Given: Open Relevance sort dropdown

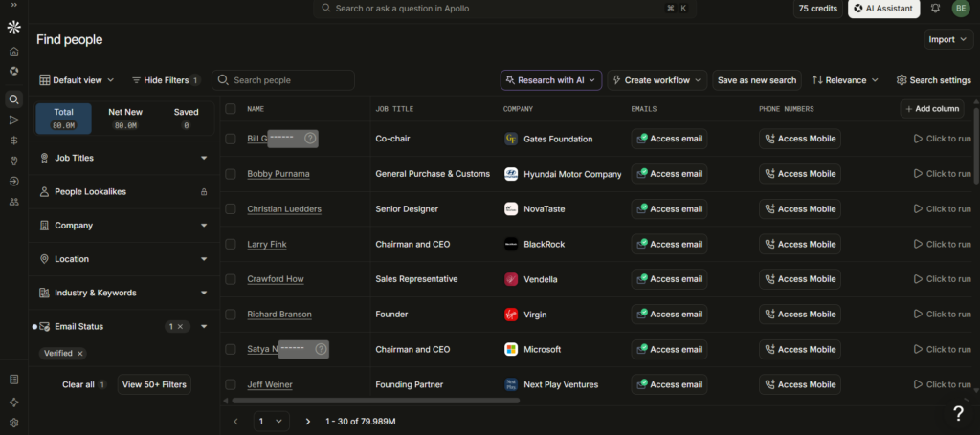Looking at the screenshot, I should (x=845, y=80).
